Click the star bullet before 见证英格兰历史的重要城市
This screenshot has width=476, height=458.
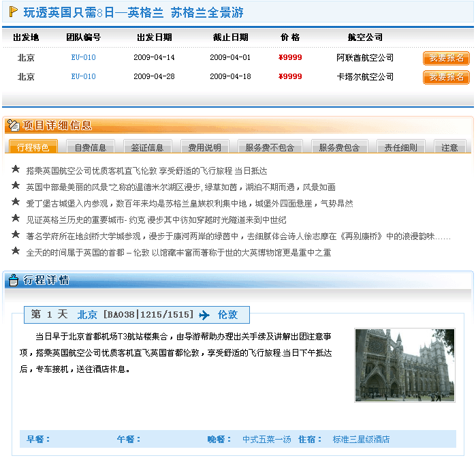[x=16, y=218]
